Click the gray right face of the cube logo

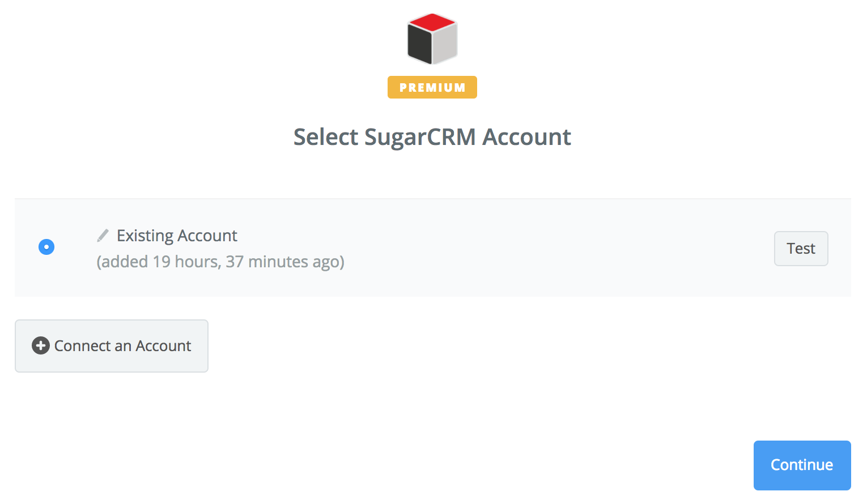point(445,45)
